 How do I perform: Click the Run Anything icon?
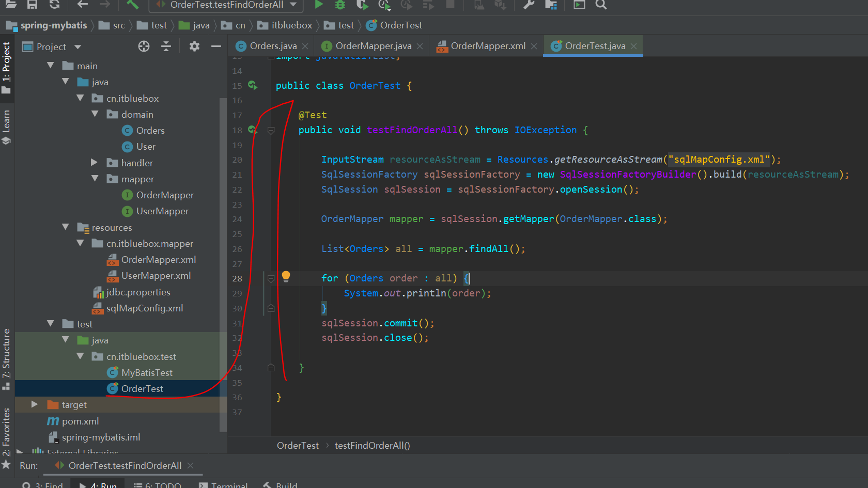pos(579,5)
